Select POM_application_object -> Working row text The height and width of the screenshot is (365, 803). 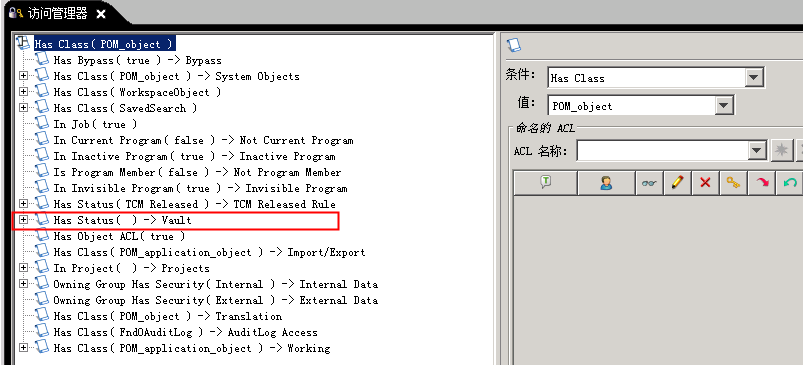click(192, 348)
